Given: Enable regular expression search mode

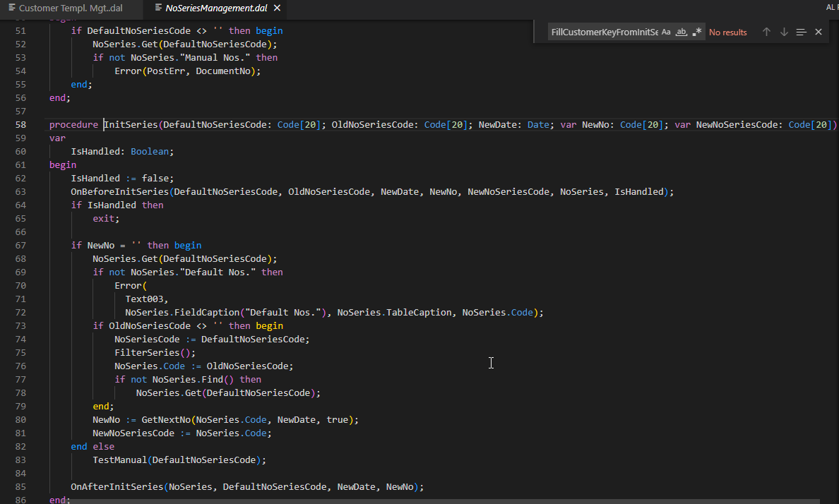Looking at the screenshot, I should 697,32.
